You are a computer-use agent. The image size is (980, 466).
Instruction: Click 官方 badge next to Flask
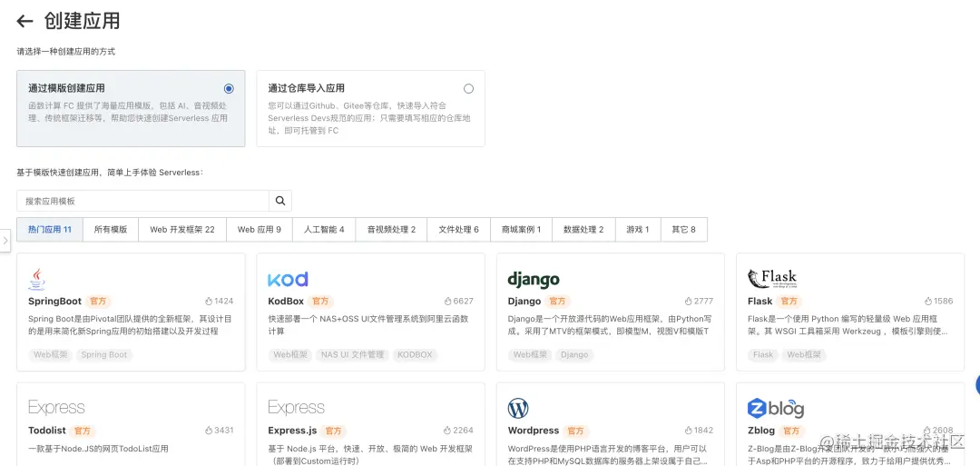(789, 301)
